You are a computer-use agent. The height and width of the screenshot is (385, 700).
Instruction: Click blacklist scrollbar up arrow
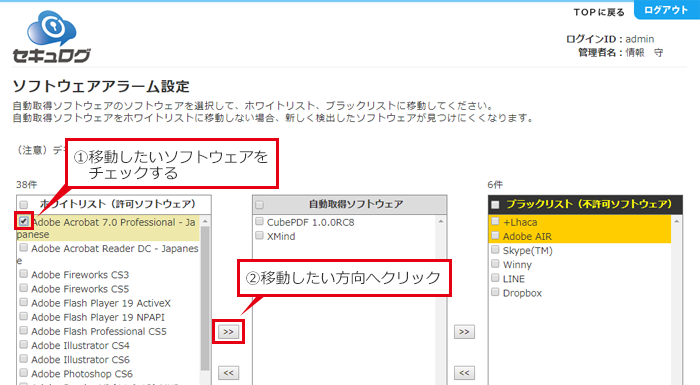(677, 222)
